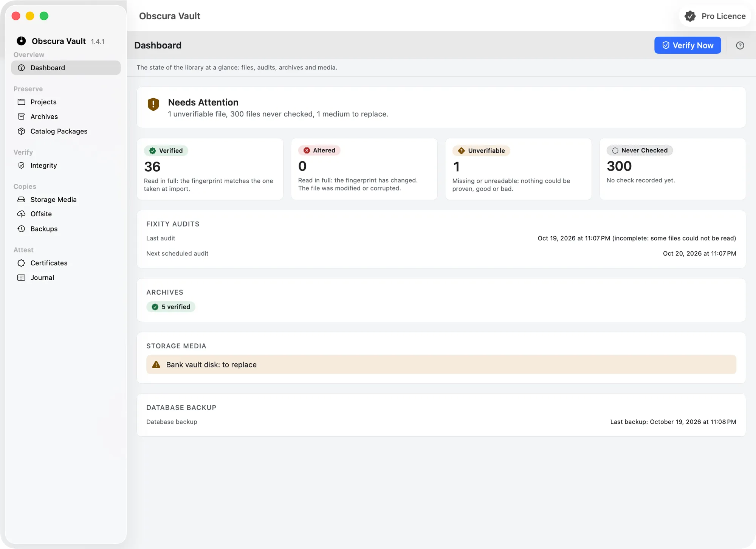Click the DATABASE BACKUP section heading

coord(181,408)
